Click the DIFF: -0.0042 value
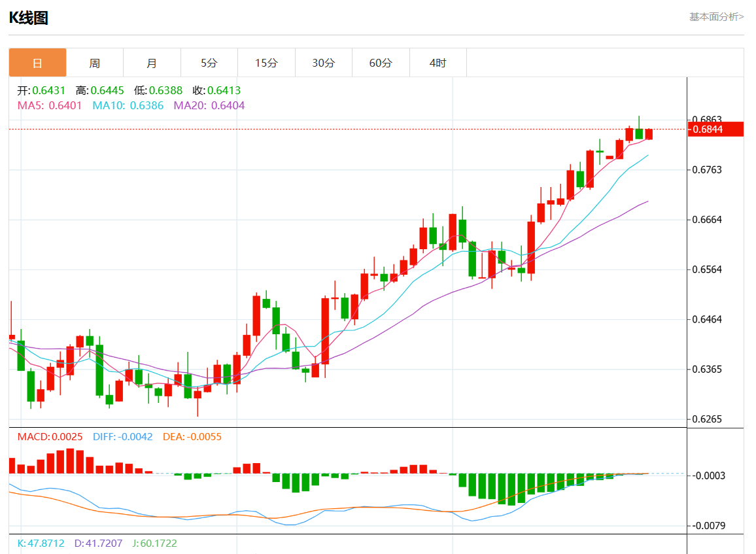Image resolution: width=756 pixels, height=554 pixels. pos(123,437)
